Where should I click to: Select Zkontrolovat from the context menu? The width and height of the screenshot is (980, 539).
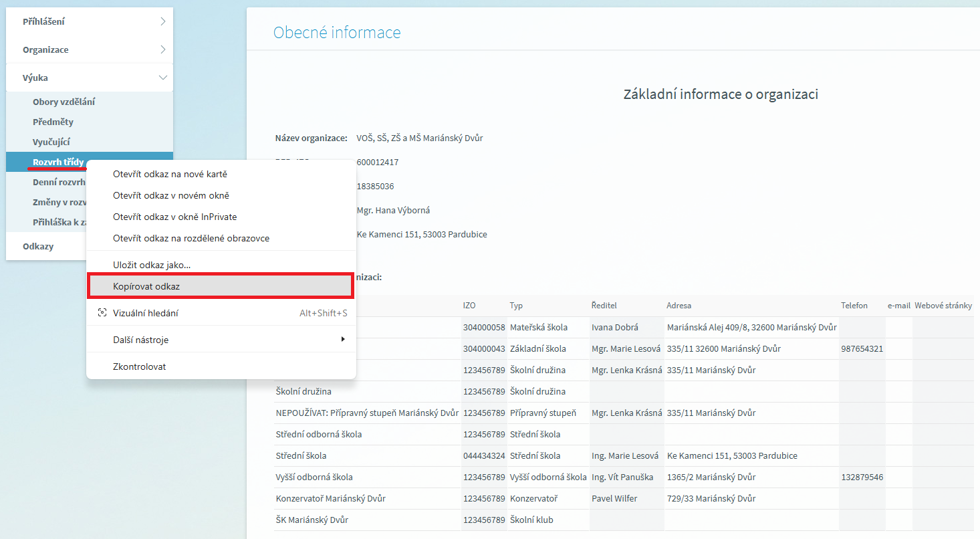tap(139, 366)
